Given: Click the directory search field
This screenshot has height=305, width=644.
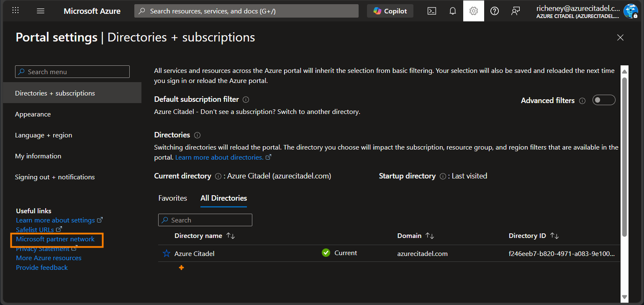Looking at the screenshot, I should click(205, 220).
